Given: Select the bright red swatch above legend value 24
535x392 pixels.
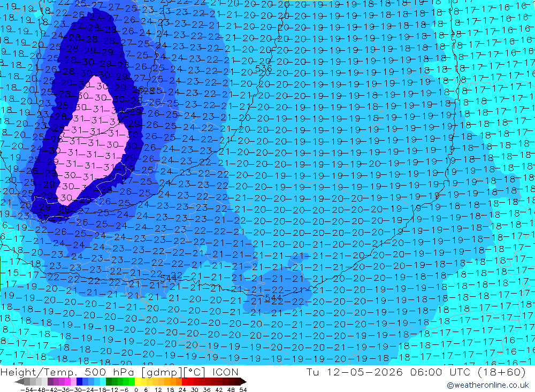Looking at the screenshot, I should (185, 382).
